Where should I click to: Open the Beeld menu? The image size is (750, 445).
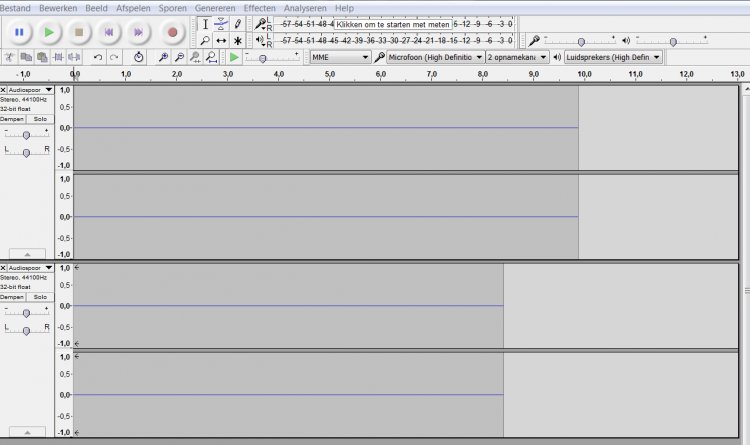pos(96,8)
